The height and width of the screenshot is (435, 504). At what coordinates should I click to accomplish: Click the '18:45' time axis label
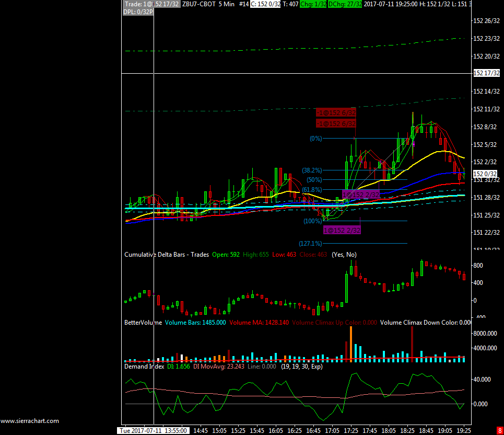coord(426,430)
